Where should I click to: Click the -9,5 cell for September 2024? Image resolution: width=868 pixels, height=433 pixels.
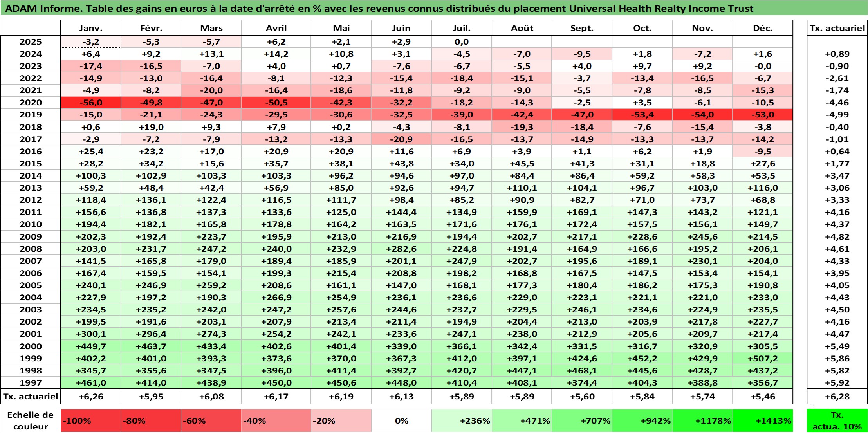[582, 54]
